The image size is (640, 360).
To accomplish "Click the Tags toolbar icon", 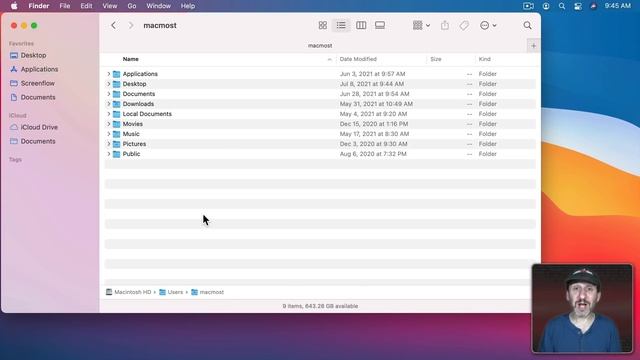I will [464, 25].
